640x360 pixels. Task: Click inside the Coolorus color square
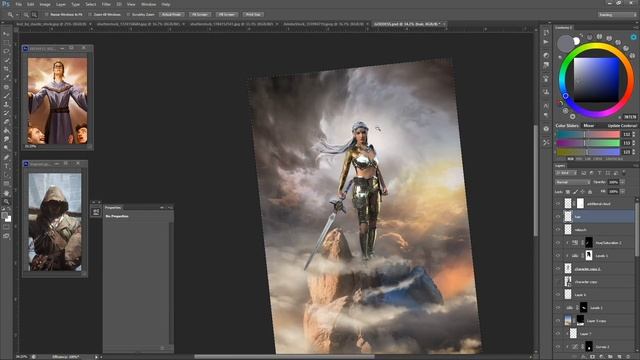[596, 80]
